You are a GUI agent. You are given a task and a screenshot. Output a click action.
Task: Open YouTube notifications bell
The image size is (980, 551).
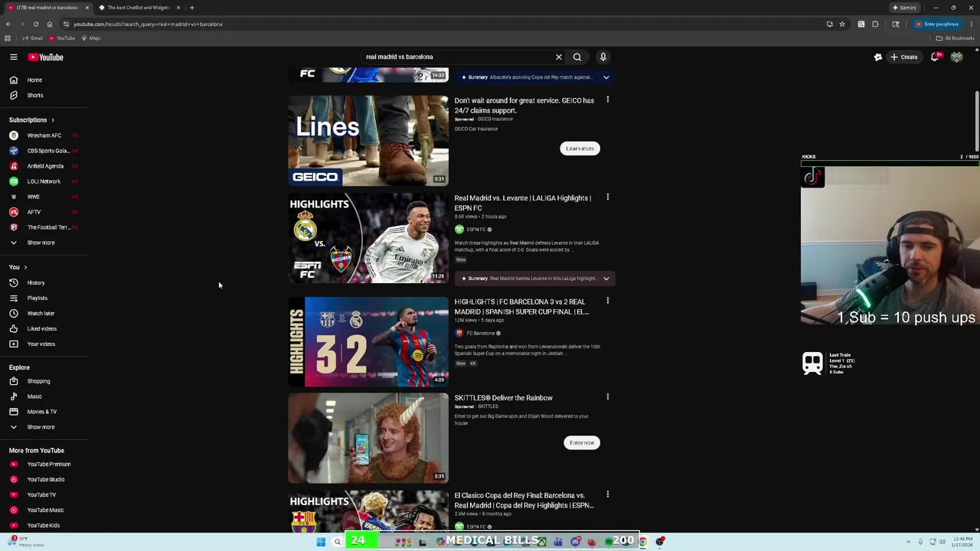tap(935, 57)
